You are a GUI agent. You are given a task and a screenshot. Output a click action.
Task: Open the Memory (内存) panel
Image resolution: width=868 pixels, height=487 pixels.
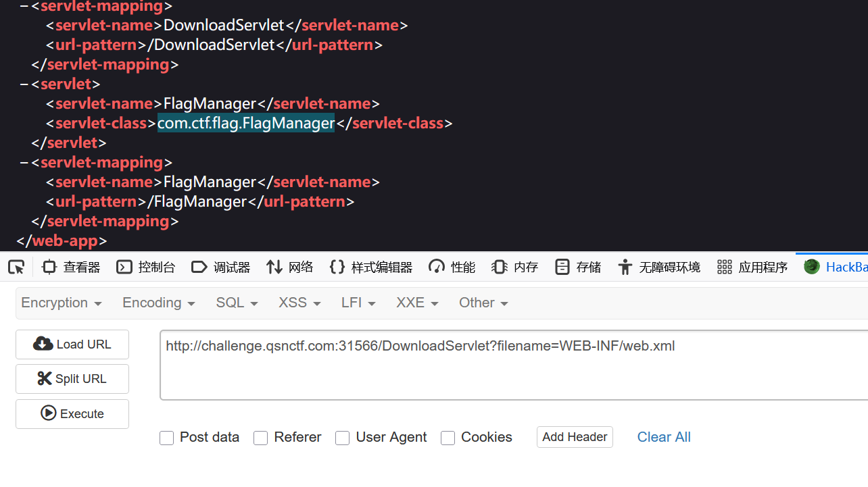pyautogui.click(x=515, y=267)
